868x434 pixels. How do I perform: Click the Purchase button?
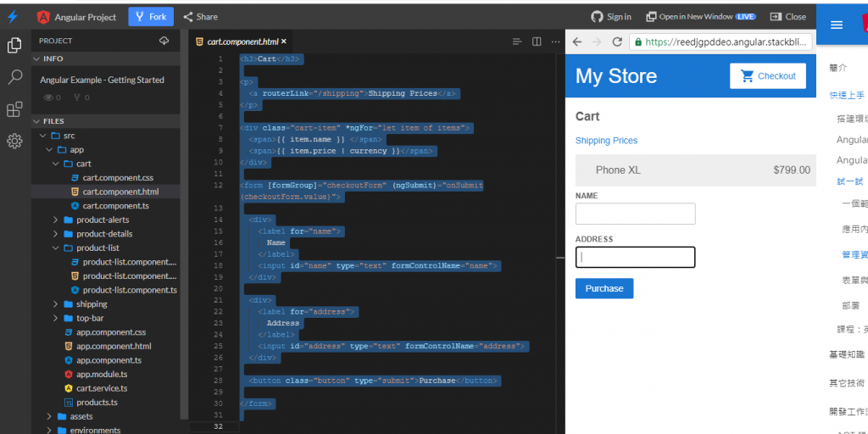[604, 288]
